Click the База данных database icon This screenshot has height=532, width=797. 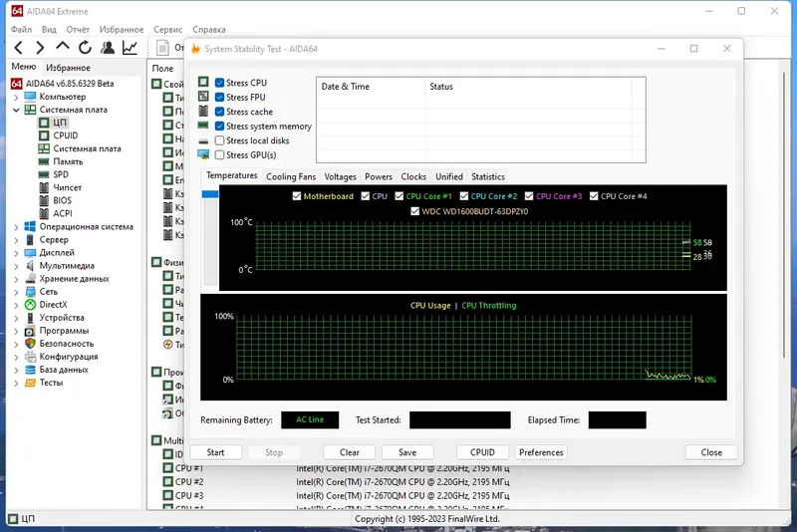click(x=31, y=370)
